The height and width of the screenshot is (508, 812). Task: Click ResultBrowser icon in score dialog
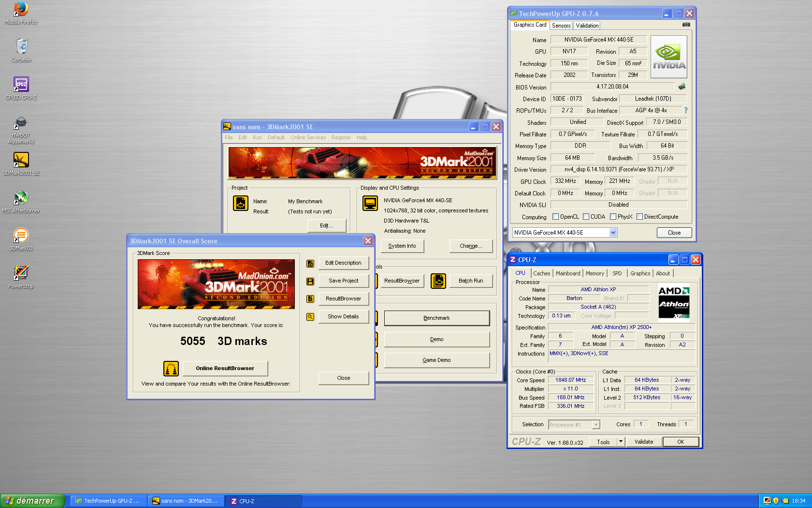pos(310,299)
